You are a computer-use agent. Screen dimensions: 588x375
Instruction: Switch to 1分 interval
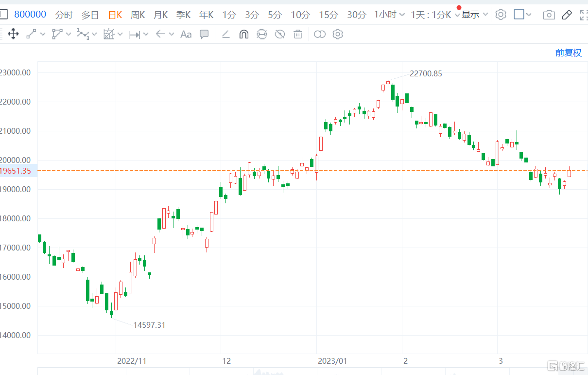pyautogui.click(x=229, y=15)
